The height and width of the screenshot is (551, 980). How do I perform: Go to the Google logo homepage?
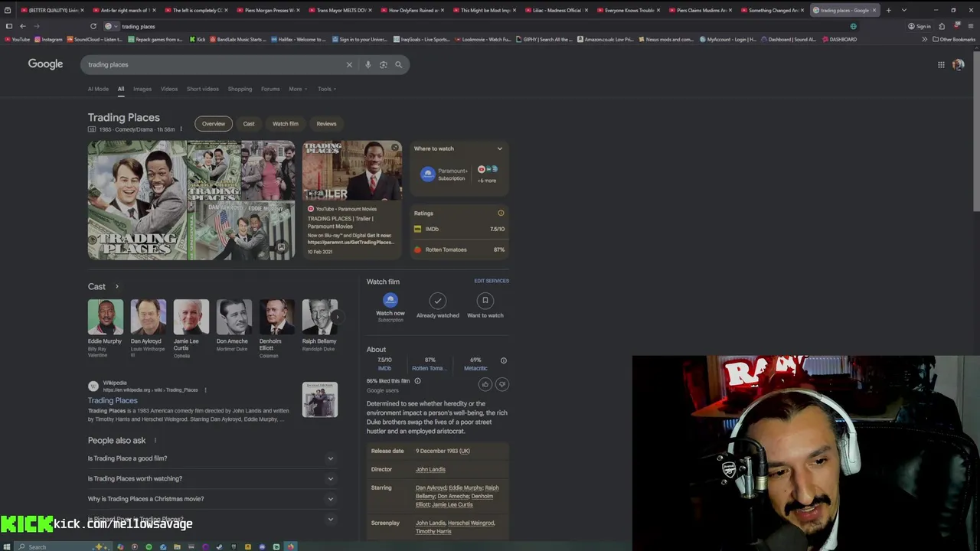tap(45, 64)
